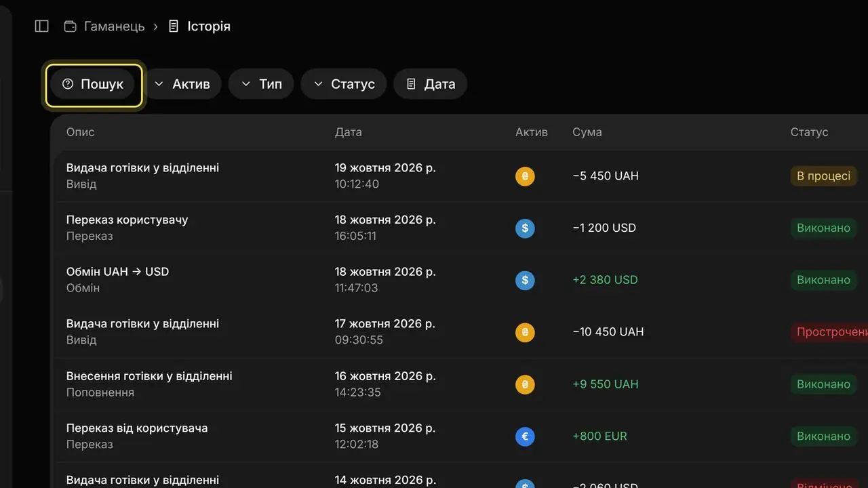Click the 16:05:11 timestamp
Viewport: 868px width, 488px height.
click(x=355, y=237)
